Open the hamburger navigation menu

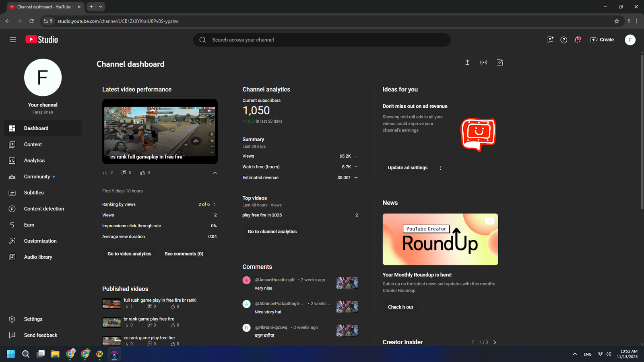click(x=13, y=40)
